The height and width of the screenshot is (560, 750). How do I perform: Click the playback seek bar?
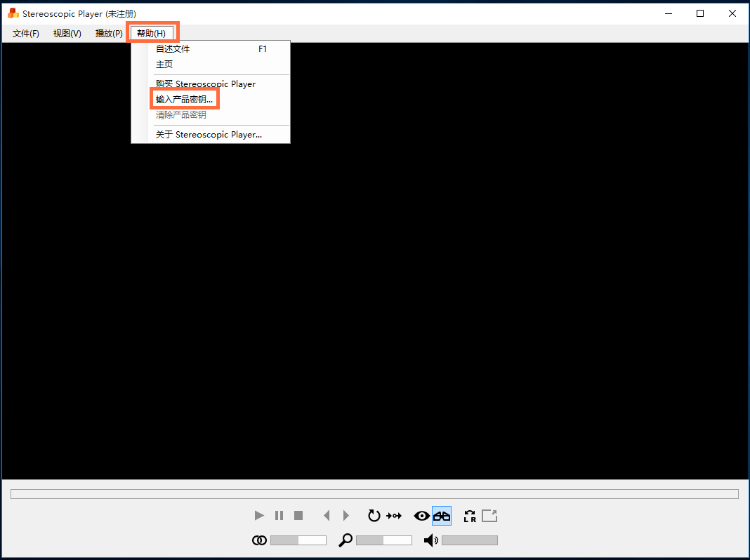pos(374,493)
